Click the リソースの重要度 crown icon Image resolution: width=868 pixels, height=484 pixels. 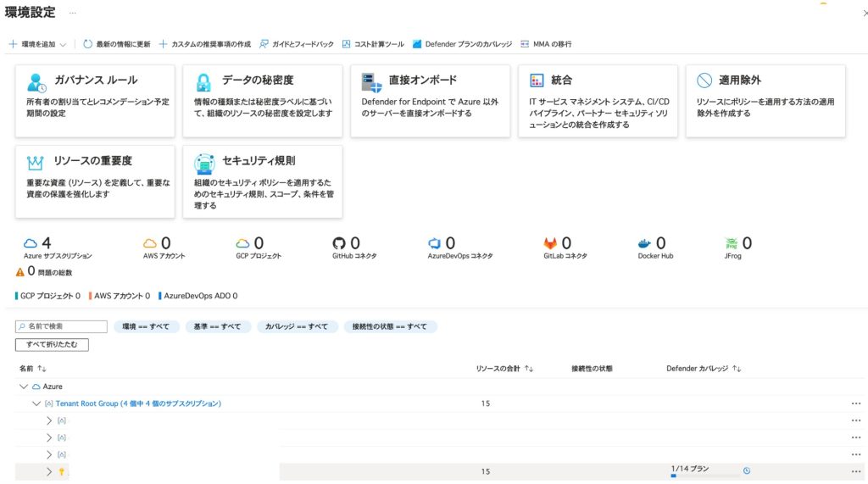coord(36,162)
